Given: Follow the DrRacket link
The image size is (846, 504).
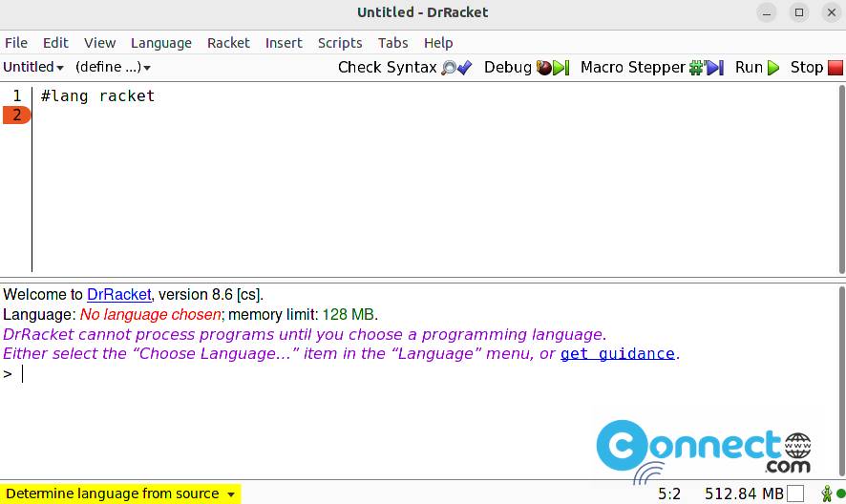Looking at the screenshot, I should tap(119, 295).
